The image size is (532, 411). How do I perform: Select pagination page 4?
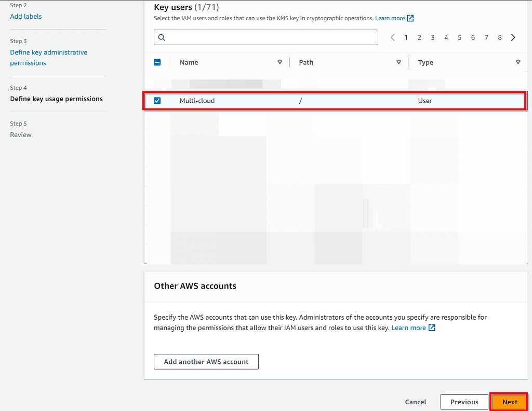(446, 37)
